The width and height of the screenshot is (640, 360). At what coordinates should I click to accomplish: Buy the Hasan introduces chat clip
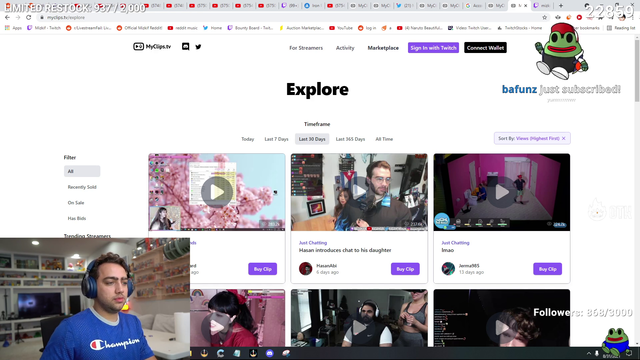click(405, 269)
